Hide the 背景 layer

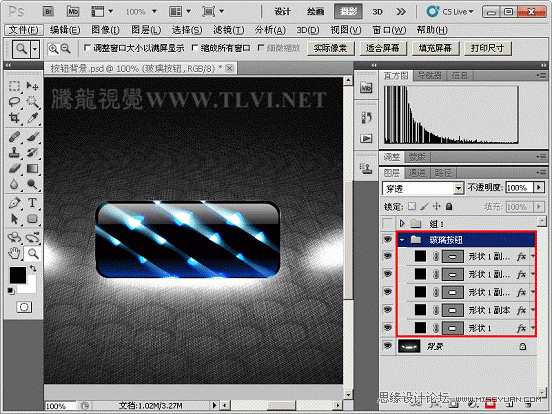pyautogui.click(x=388, y=346)
